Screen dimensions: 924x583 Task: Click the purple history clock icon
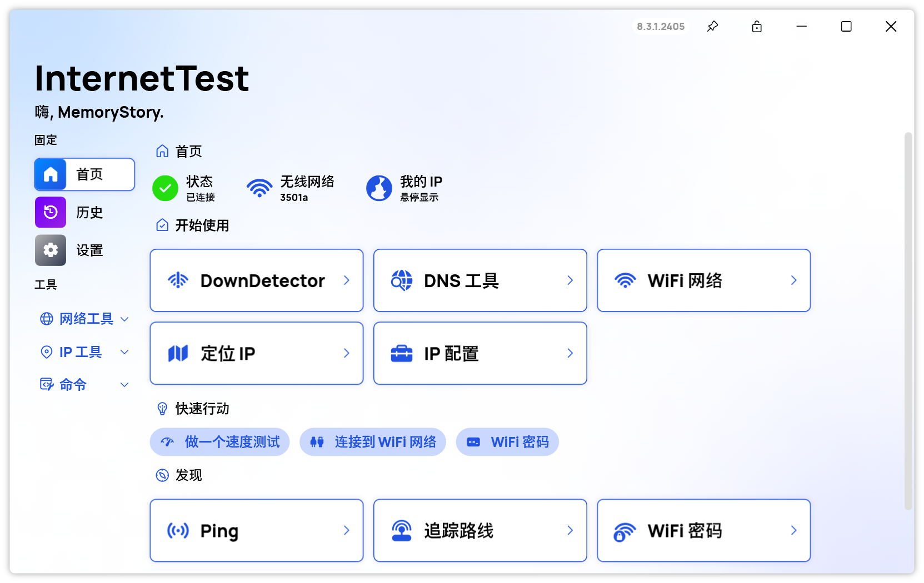tap(51, 212)
